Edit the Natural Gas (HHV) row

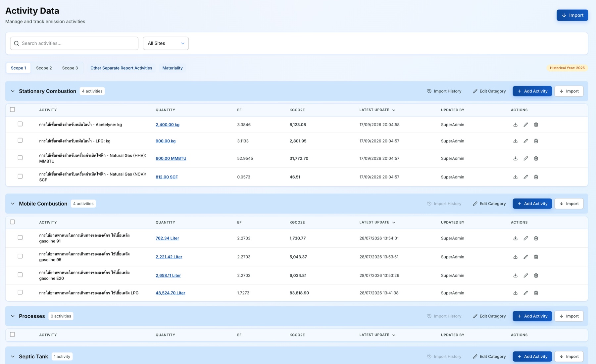coord(525,158)
